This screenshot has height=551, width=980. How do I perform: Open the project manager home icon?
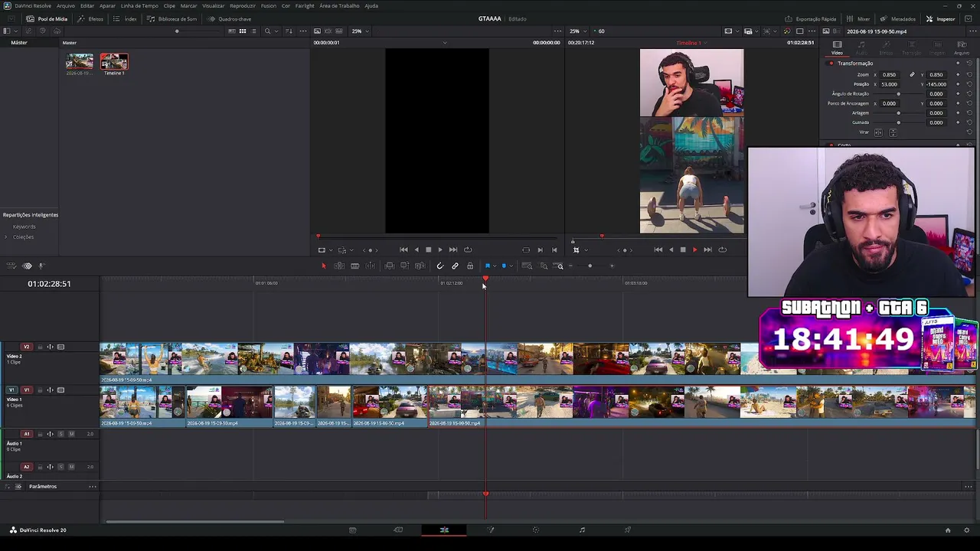(x=948, y=530)
